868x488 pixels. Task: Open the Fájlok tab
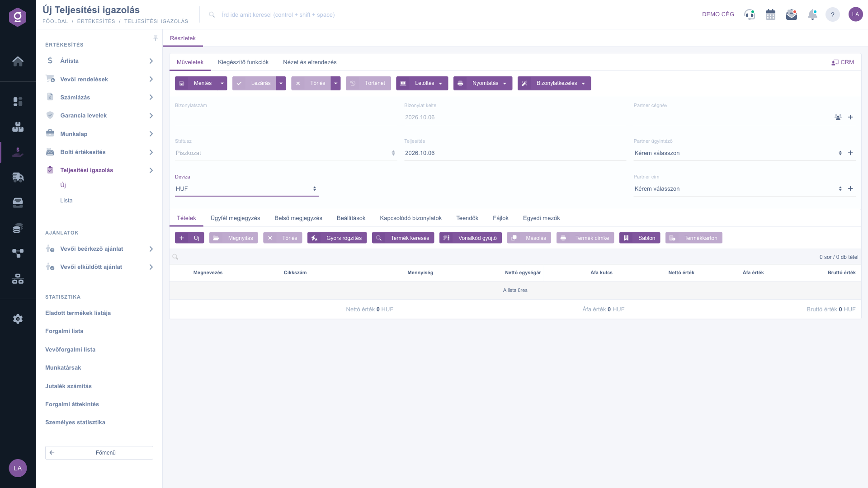tap(500, 218)
